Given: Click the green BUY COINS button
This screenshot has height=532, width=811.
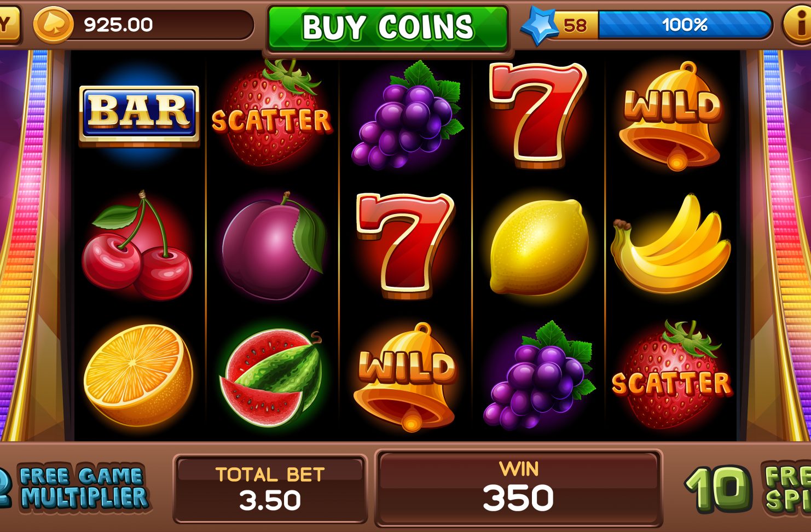Looking at the screenshot, I should [388, 27].
